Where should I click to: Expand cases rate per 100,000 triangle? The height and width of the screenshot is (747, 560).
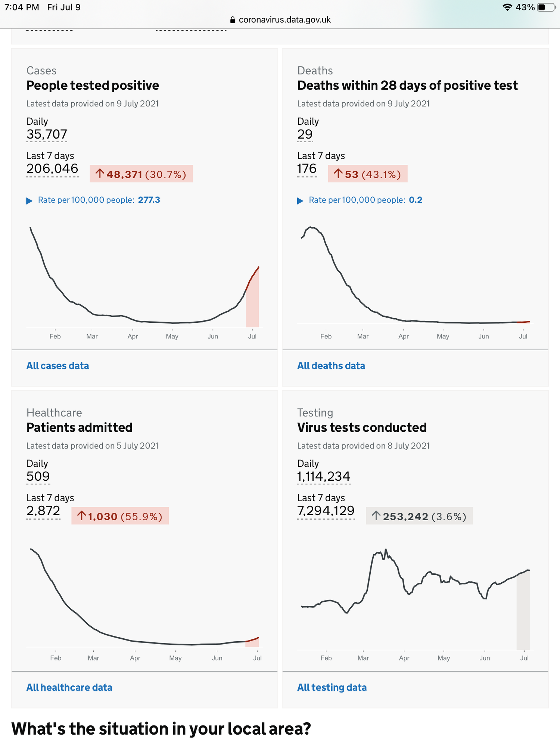coord(29,201)
